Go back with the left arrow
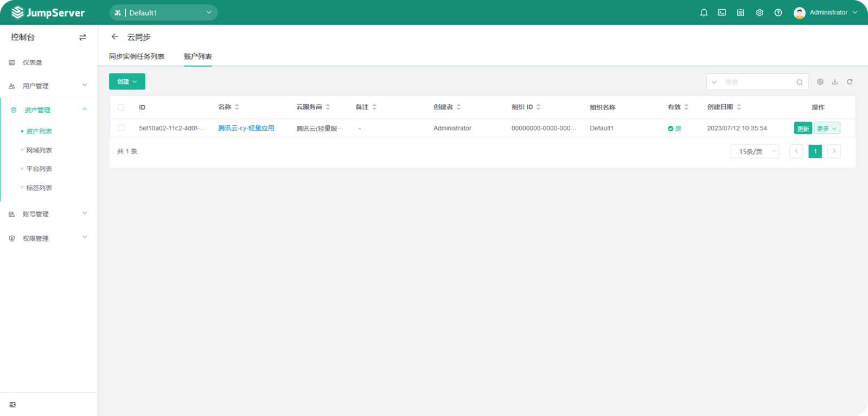 (x=114, y=37)
